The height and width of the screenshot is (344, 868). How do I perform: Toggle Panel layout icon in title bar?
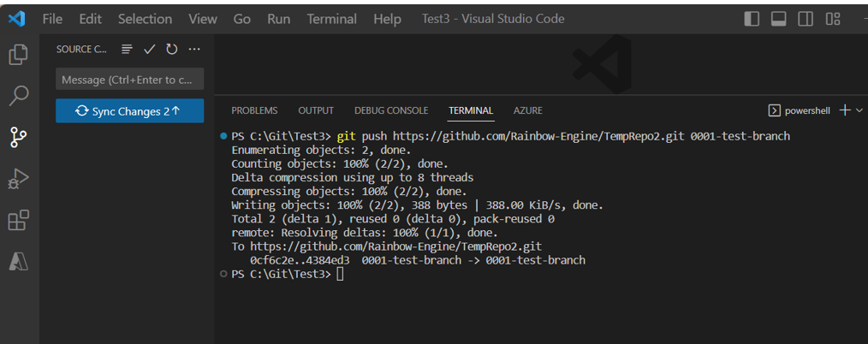[x=779, y=19]
